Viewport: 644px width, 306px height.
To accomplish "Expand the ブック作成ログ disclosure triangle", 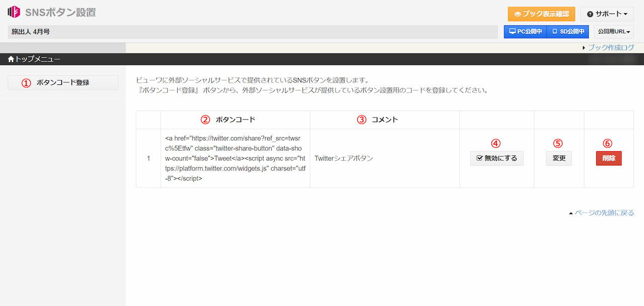I will tap(584, 47).
